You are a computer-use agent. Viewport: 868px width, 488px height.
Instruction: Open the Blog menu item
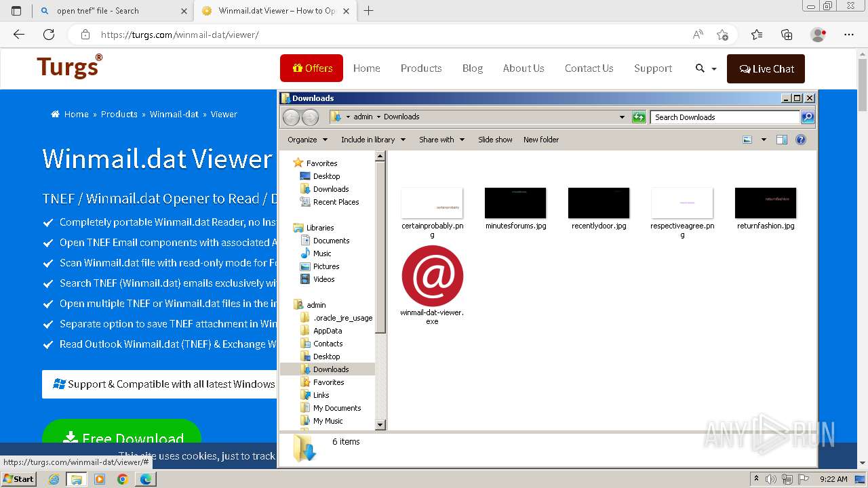473,68
